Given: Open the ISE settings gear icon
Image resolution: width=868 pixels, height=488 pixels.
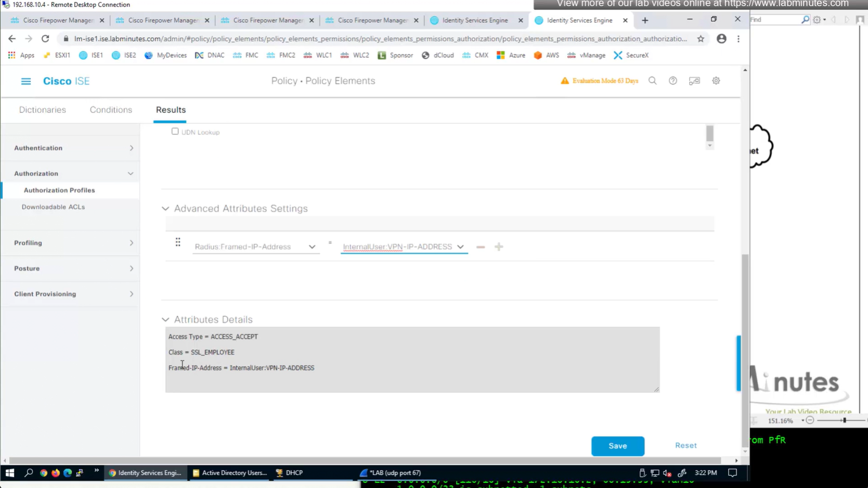Looking at the screenshot, I should click(x=716, y=81).
